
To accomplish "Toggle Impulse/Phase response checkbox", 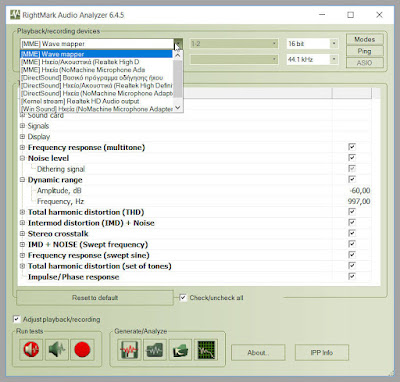I will [352, 276].
